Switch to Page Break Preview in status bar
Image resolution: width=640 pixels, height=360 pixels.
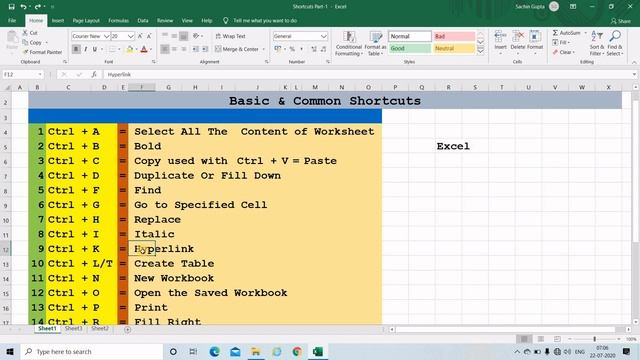coord(557,339)
